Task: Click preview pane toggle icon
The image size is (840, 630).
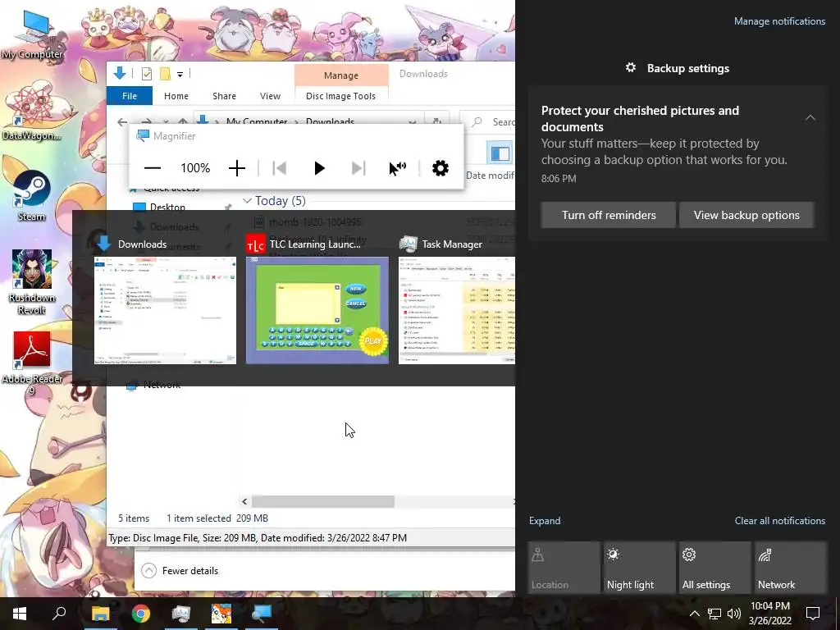Action: (x=500, y=153)
